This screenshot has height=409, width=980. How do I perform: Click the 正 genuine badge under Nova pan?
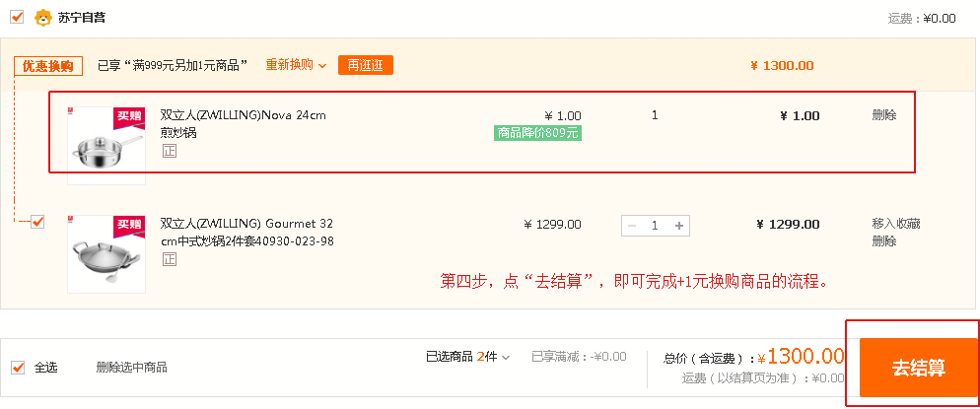coord(170,151)
